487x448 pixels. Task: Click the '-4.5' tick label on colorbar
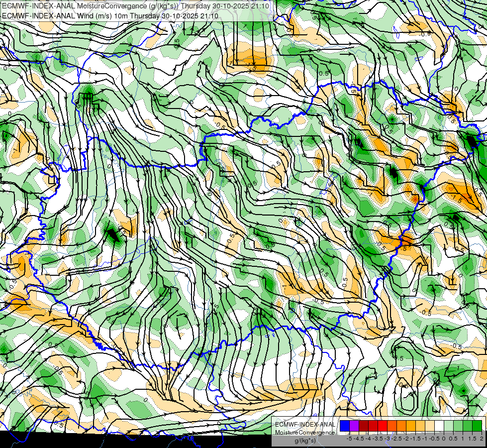pos(359,439)
